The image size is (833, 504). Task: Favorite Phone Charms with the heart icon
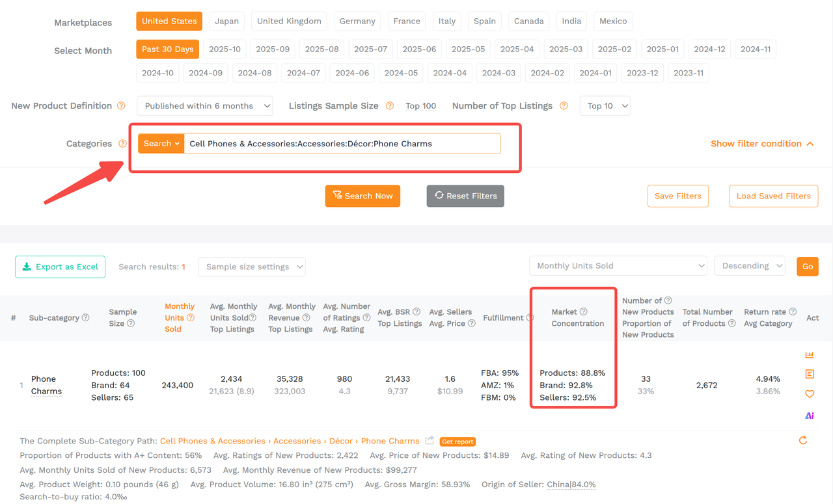point(809,394)
